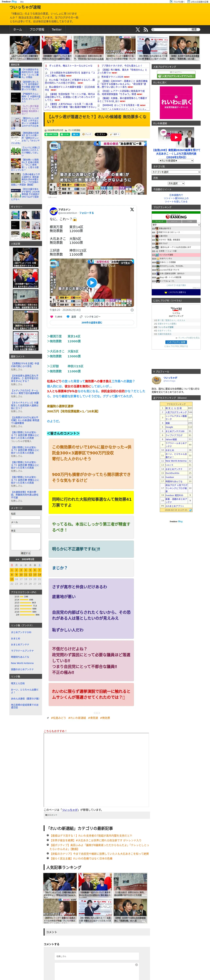Open the 月を選択 dropdown
210x980 pixels.
pyautogui.click(x=176, y=183)
